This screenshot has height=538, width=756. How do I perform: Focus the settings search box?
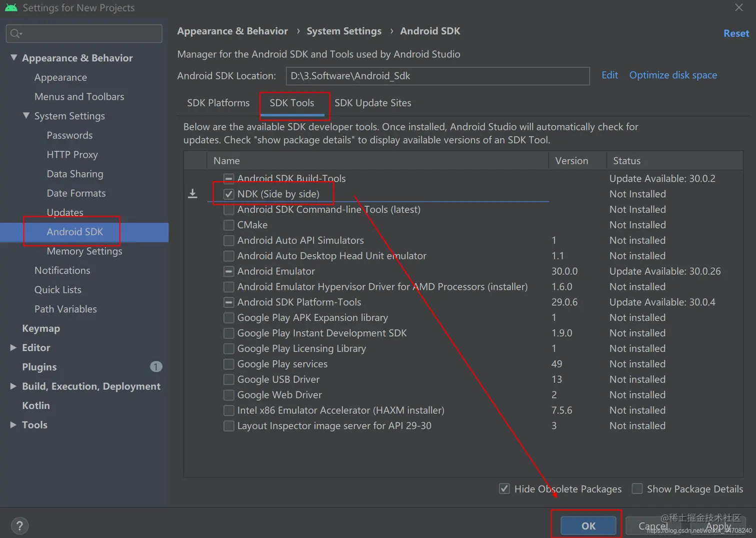coord(84,34)
